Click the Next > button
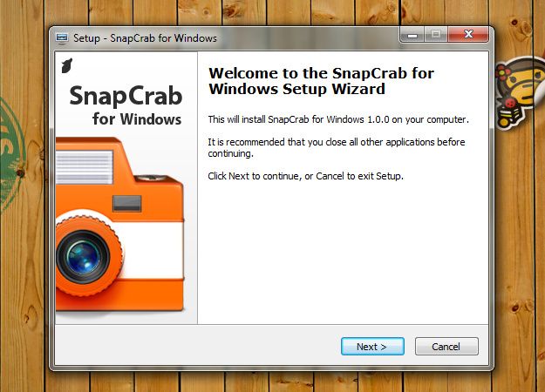The image size is (545, 392). coord(372,346)
